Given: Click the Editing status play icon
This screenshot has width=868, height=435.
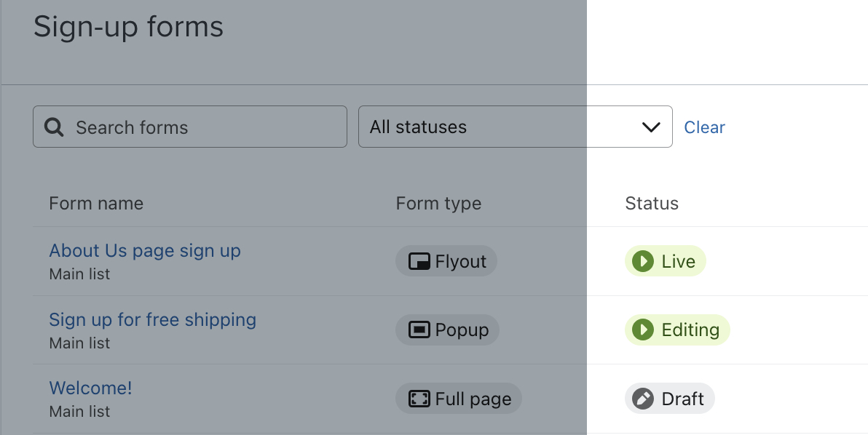Looking at the screenshot, I should [642, 330].
